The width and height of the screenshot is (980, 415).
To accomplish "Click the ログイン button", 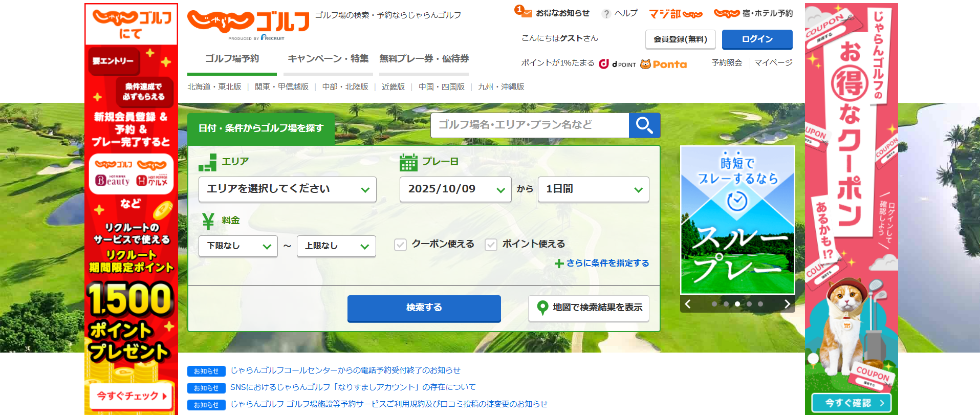I will (x=757, y=39).
